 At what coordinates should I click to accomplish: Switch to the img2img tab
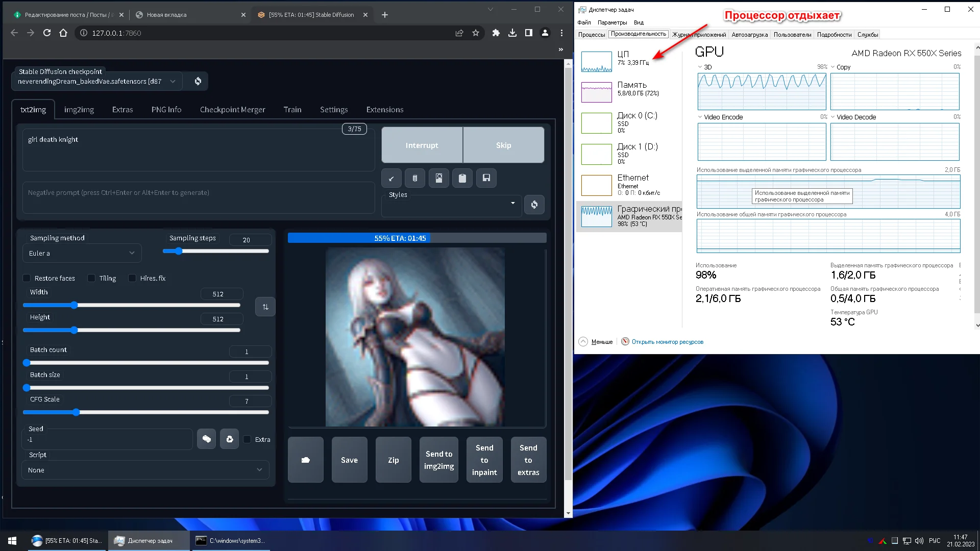[79, 109]
